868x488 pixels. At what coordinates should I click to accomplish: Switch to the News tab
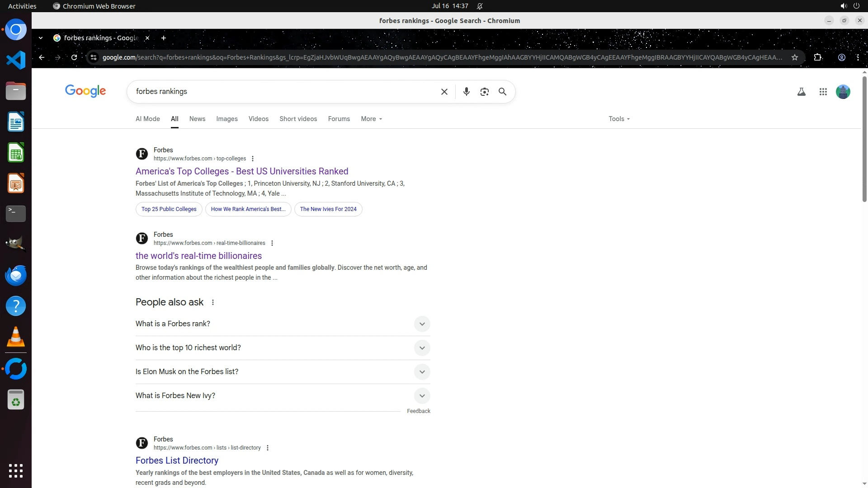pyautogui.click(x=197, y=119)
